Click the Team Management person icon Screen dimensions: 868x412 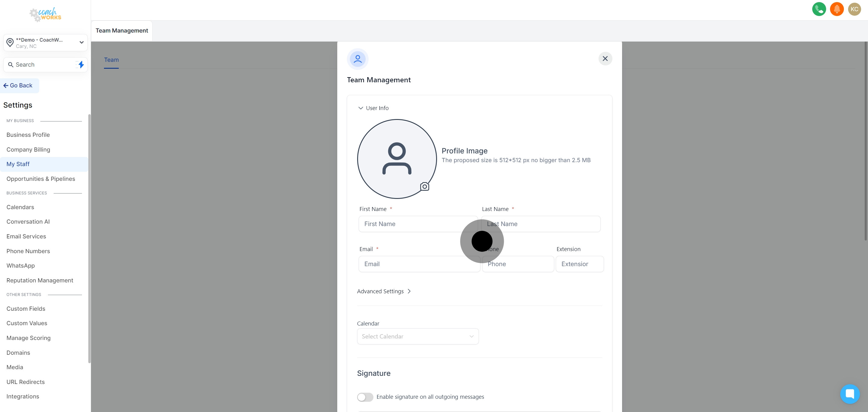[x=357, y=58]
